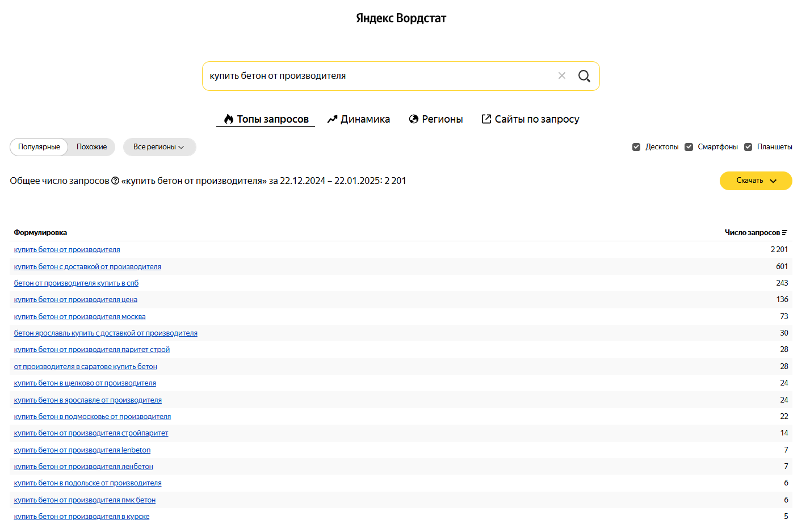
Task: Open the Сайты по запросу tab
Action: [x=530, y=119]
